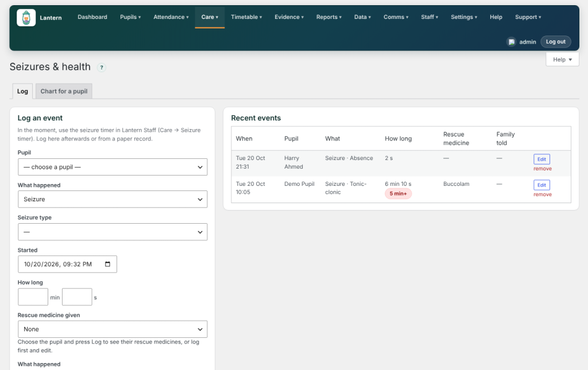Open the help question mark beside Seizures & health
Image resolution: width=588 pixels, height=370 pixels.
click(101, 68)
